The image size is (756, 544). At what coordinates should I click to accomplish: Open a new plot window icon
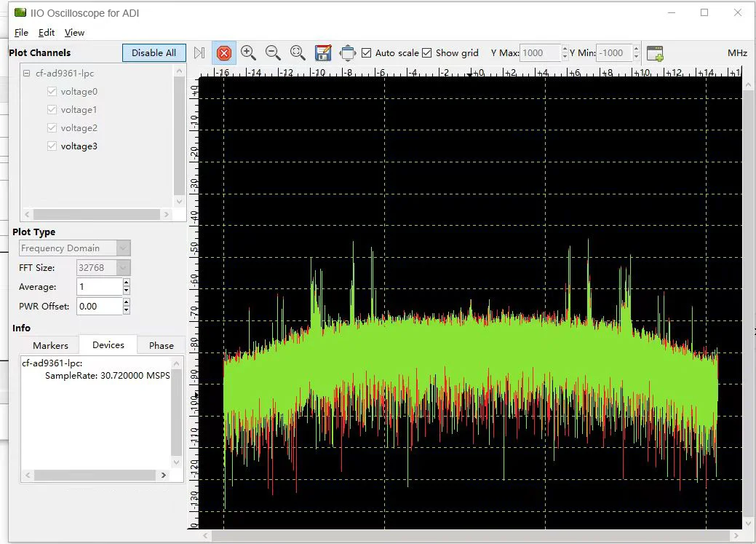(x=654, y=52)
